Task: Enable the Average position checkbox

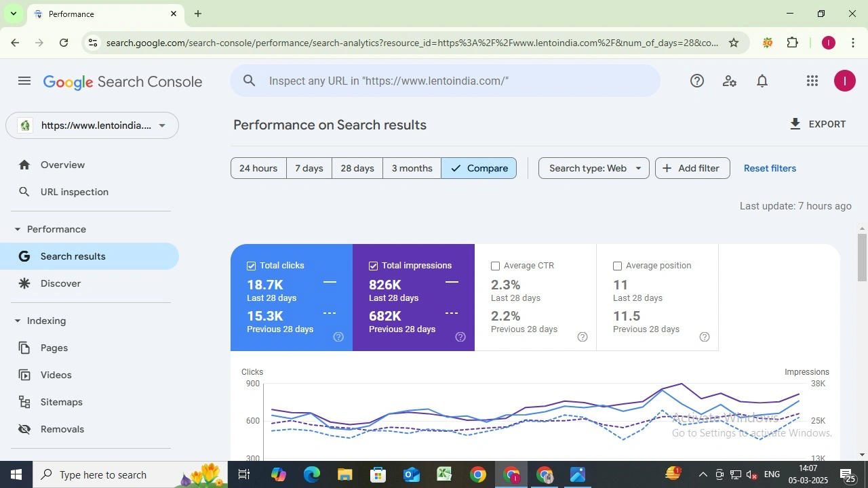Action: click(617, 266)
